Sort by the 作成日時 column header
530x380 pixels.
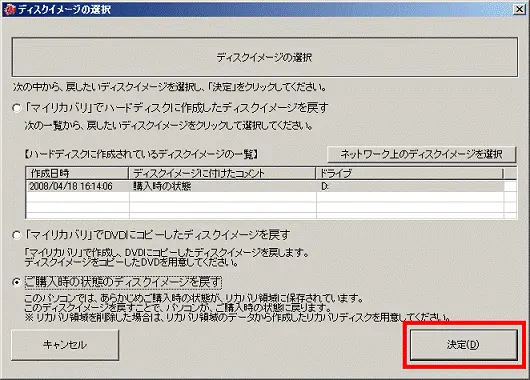pos(77,173)
